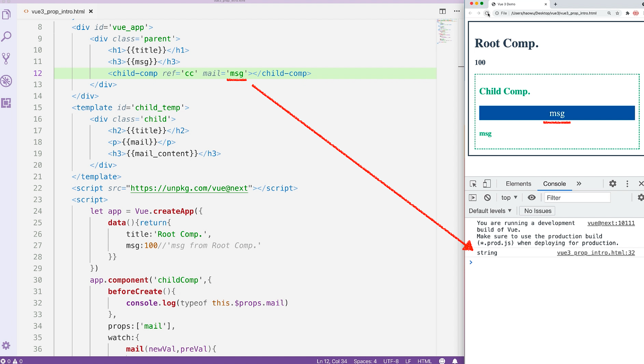Click the Ln 12, Col 34 status item
The height and width of the screenshot is (364, 644).
coord(332,361)
